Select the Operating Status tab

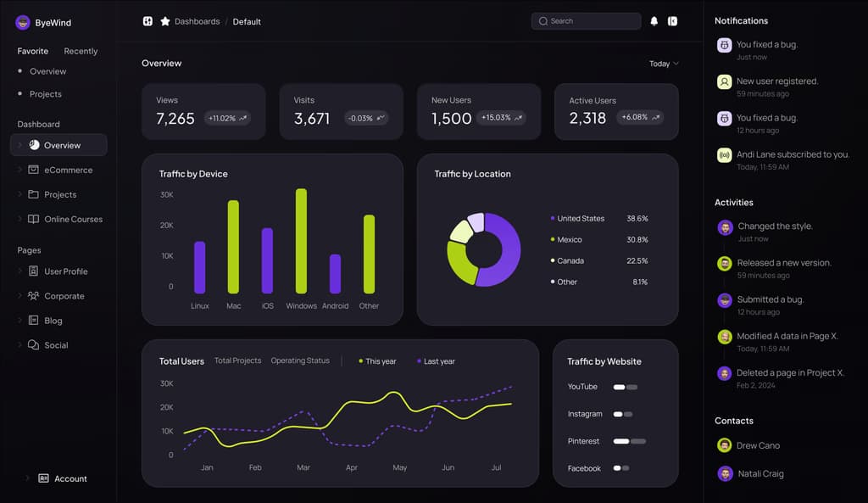click(x=300, y=360)
